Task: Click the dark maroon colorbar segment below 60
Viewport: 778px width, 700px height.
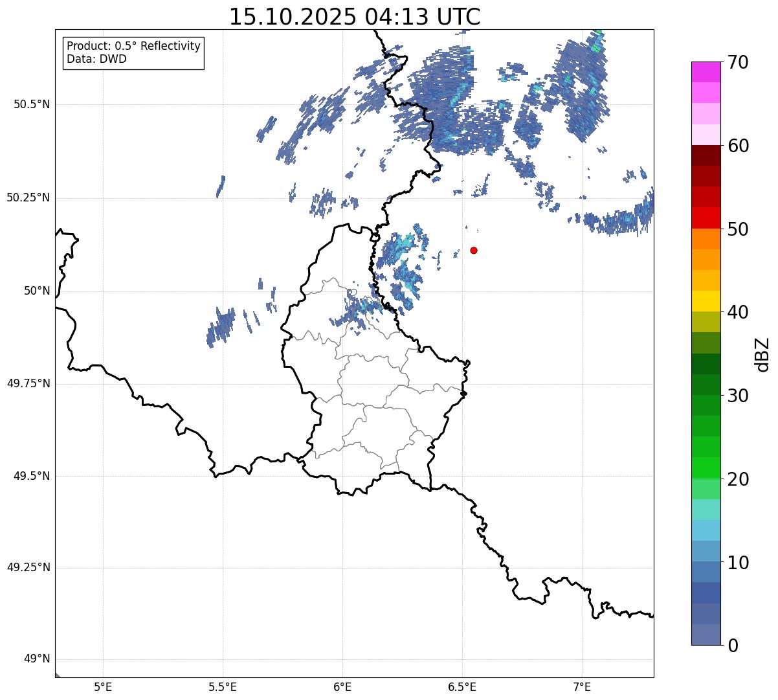Action: 706,155
